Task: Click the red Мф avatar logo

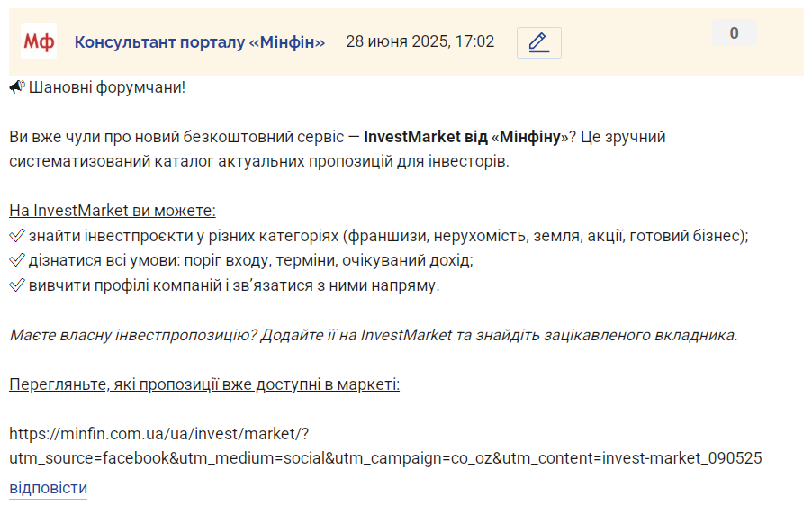Action: [39, 41]
